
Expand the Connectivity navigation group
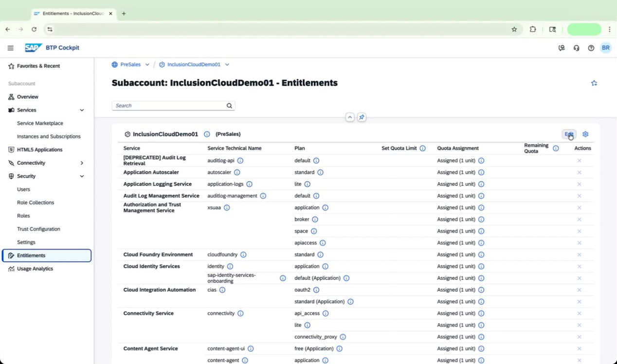click(x=82, y=163)
